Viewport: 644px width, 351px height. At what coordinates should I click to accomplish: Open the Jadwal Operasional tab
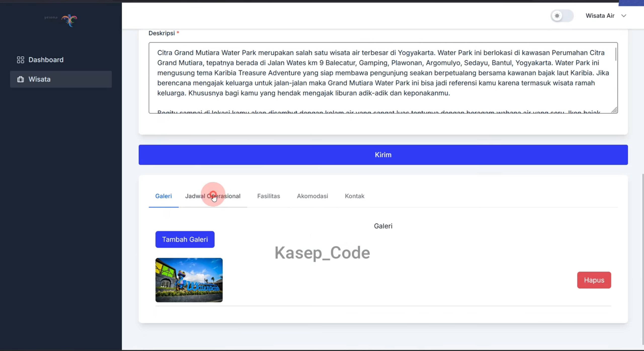[x=213, y=196]
